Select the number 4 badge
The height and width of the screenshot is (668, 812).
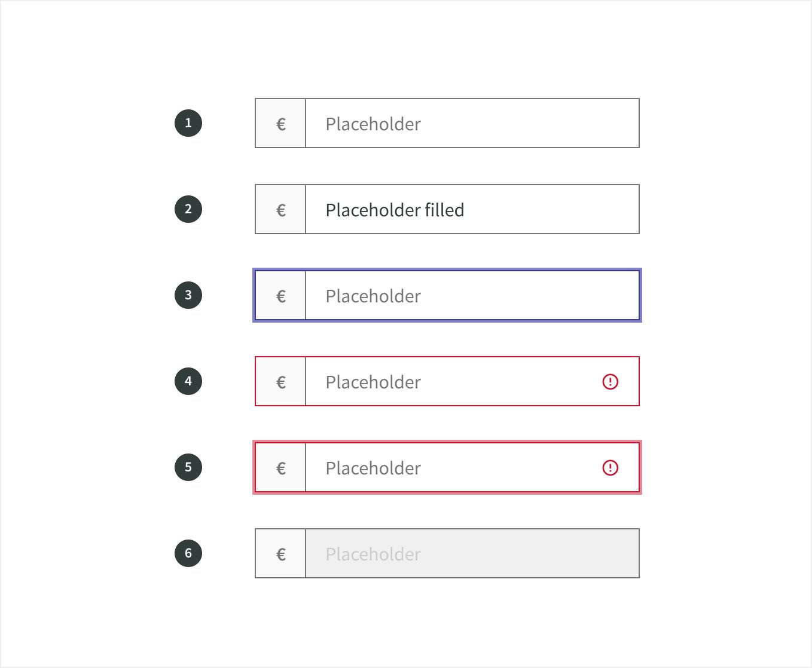(x=188, y=381)
